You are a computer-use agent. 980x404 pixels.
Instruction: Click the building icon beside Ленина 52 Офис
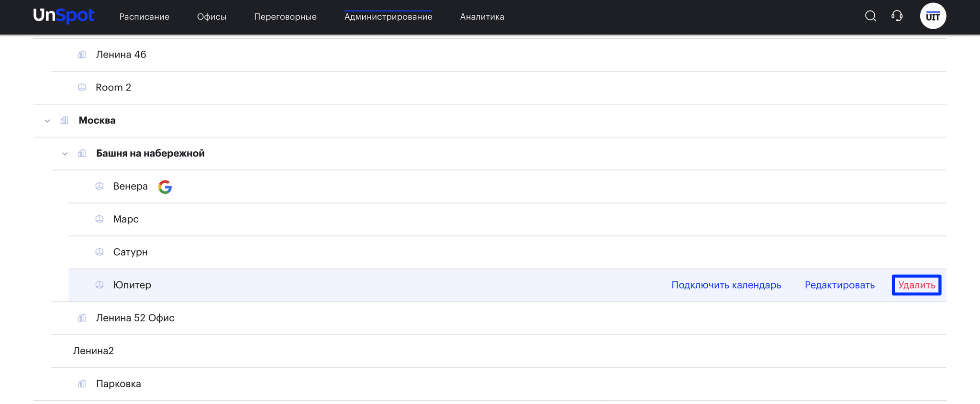pos(82,318)
